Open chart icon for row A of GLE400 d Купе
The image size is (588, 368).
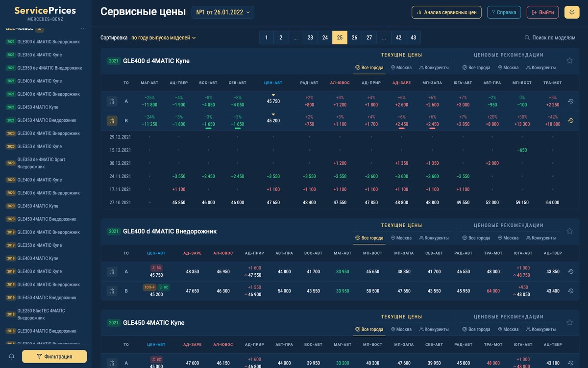tap(112, 101)
